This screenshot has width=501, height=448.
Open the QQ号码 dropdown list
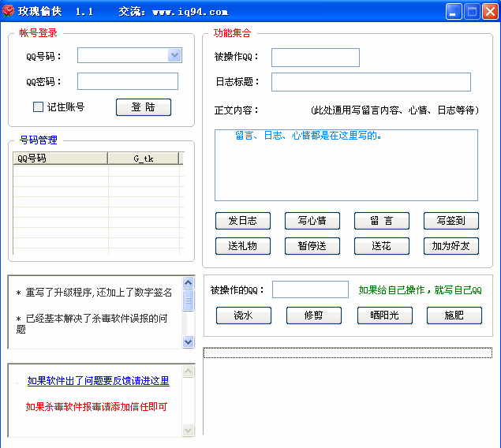tap(174, 55)
